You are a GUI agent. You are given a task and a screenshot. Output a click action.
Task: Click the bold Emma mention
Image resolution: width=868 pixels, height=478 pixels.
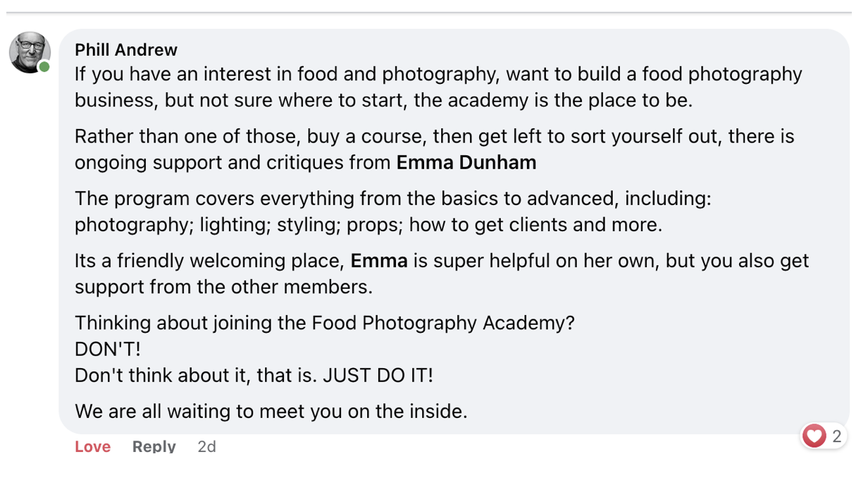(379, 261)
